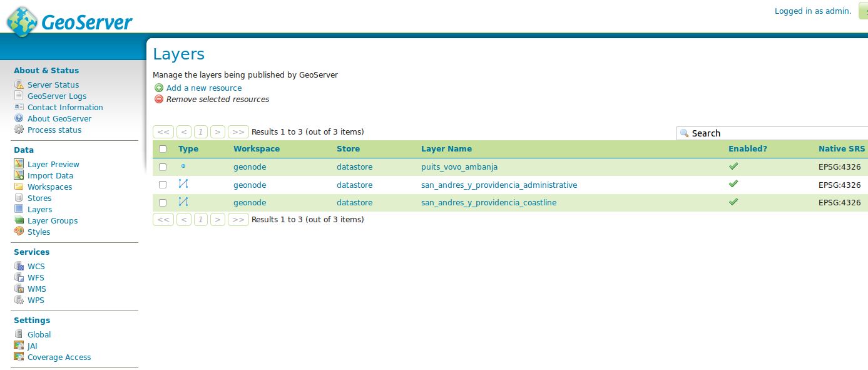Image resolution: width=868 pixels, height=370 pixels.
Task: Open the Workspaces link
Action: point(49,187)
